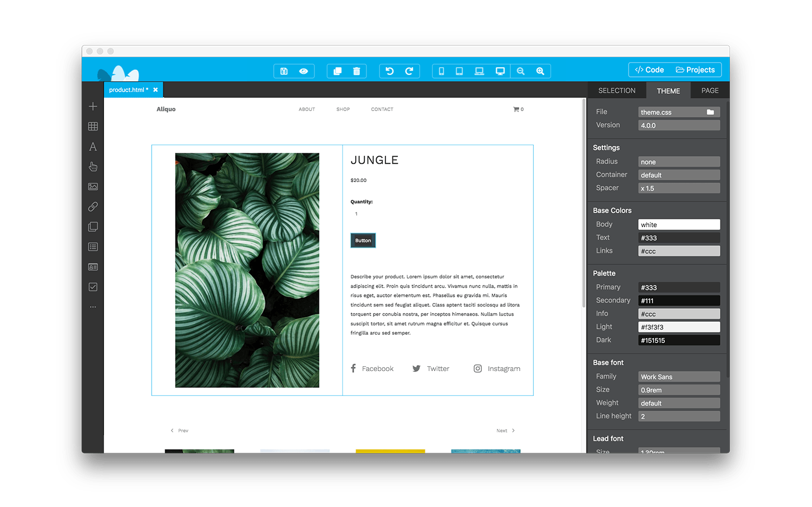Change the Light #f3f3f3 palette color
This screenshot has width=812, height=507.
pyautogui.click(x=679, y=327)
